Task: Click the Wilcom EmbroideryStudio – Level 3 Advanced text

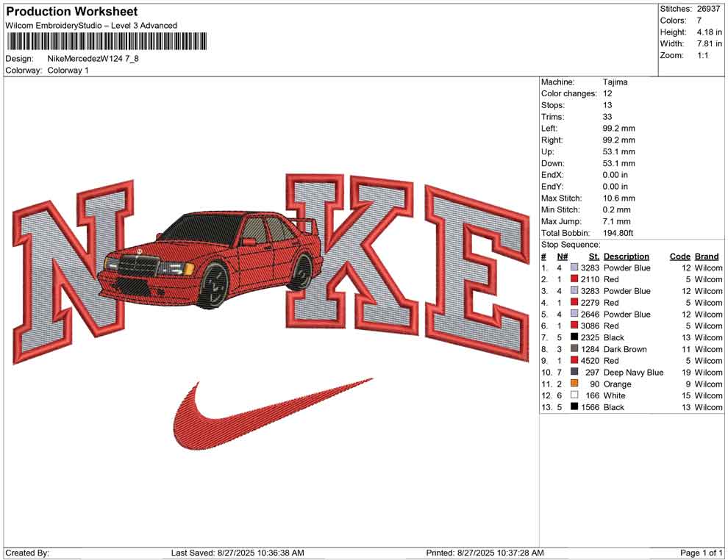Action: 91,26
